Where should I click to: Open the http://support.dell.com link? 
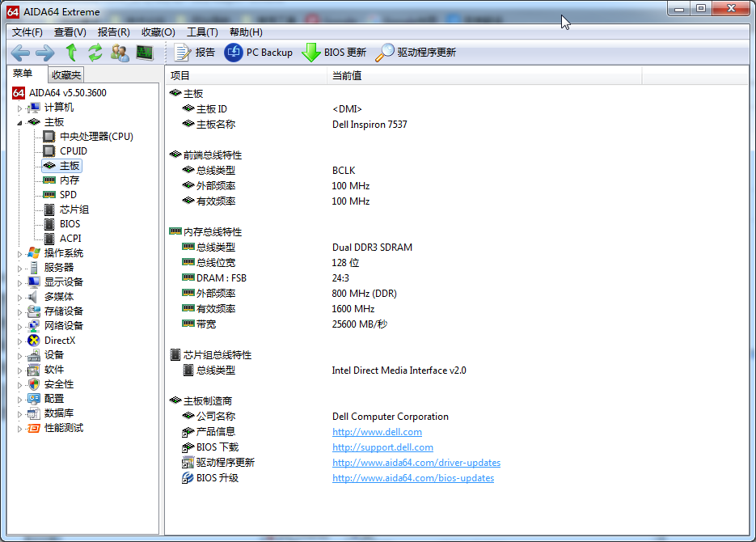[382, 447]
